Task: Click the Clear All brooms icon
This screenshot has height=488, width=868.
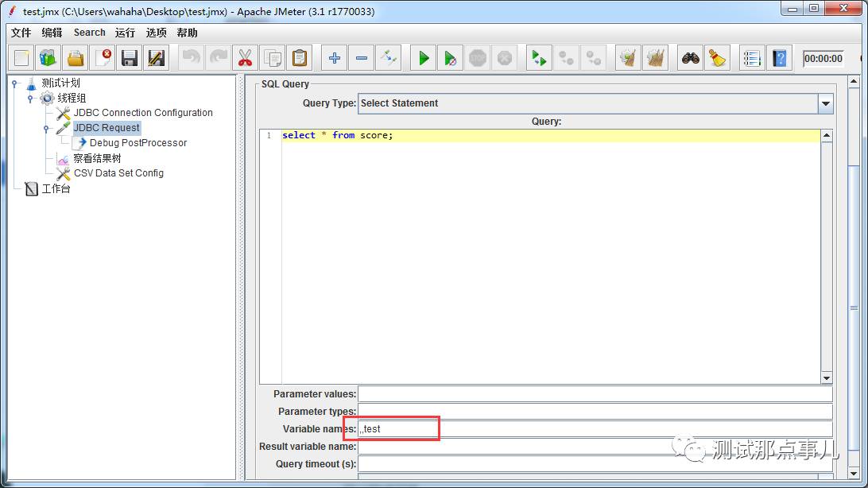Action: 656,58
